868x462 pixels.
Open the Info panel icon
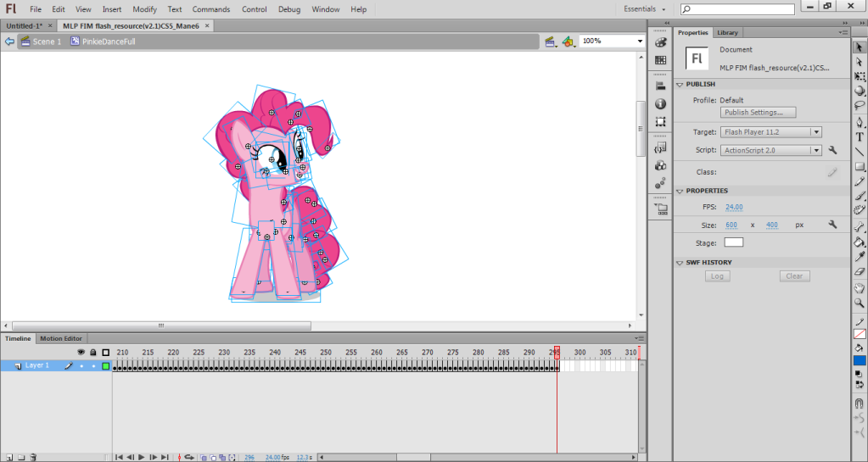(660, 103)
